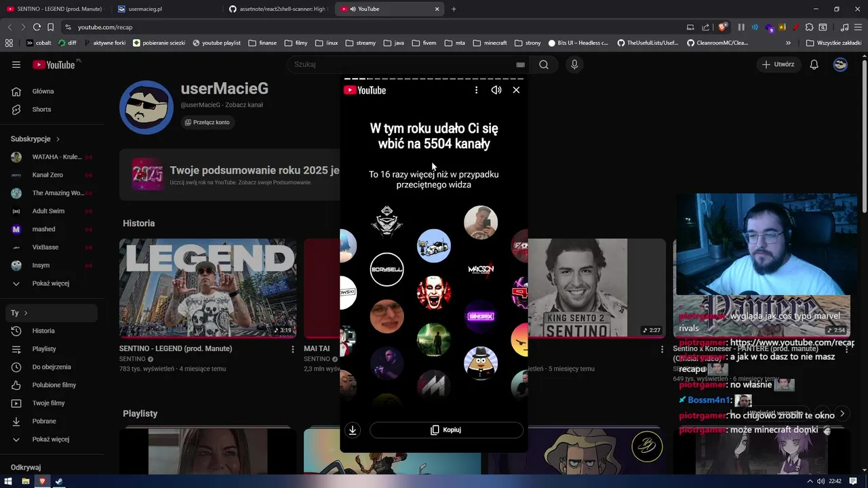Switch to usermacieg.pl tab
The height and width of the screenshot is (488, 868).
coord(166,9)
